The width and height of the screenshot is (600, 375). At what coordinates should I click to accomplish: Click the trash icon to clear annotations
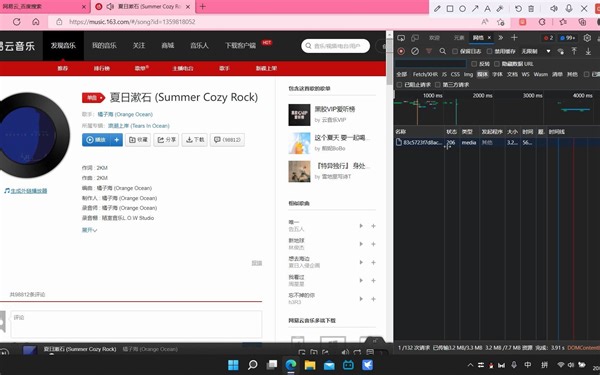point(531,8)
